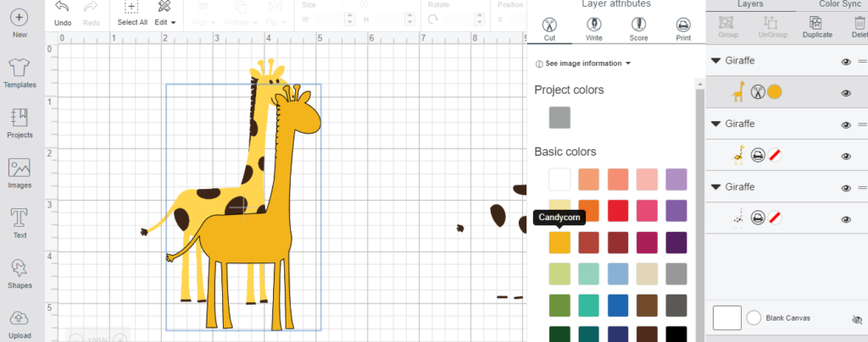
Task: Click the cut scissors icon on first Giraffe layer
Action: pyautogui.click(x=758, y=92)
